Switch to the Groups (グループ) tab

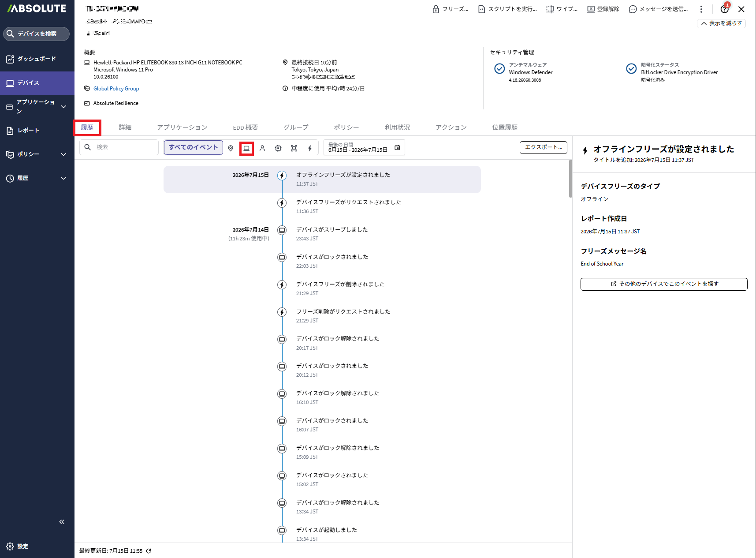point(296,127)
